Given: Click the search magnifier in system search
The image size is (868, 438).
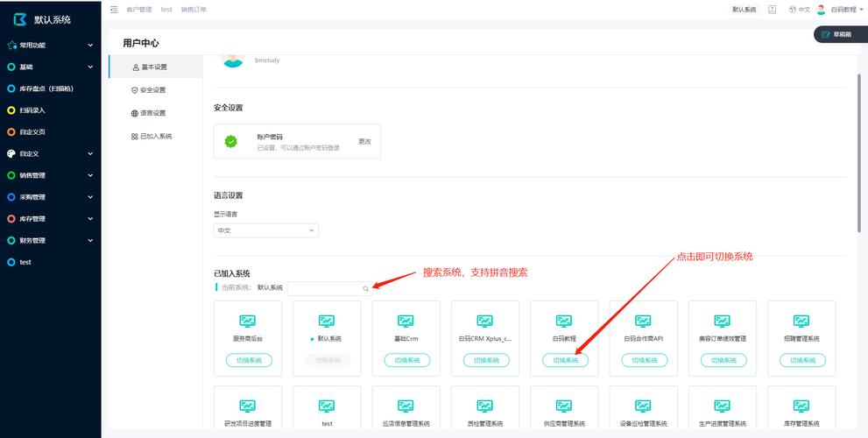Looking at the screenshot, I should (366, 288).
